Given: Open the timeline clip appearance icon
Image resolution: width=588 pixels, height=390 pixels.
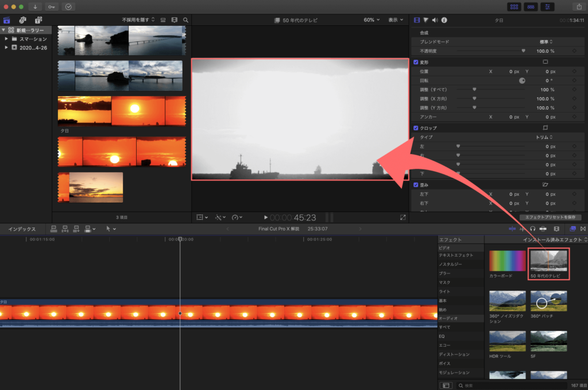Looking at the screenshot, I should (556, 229).
